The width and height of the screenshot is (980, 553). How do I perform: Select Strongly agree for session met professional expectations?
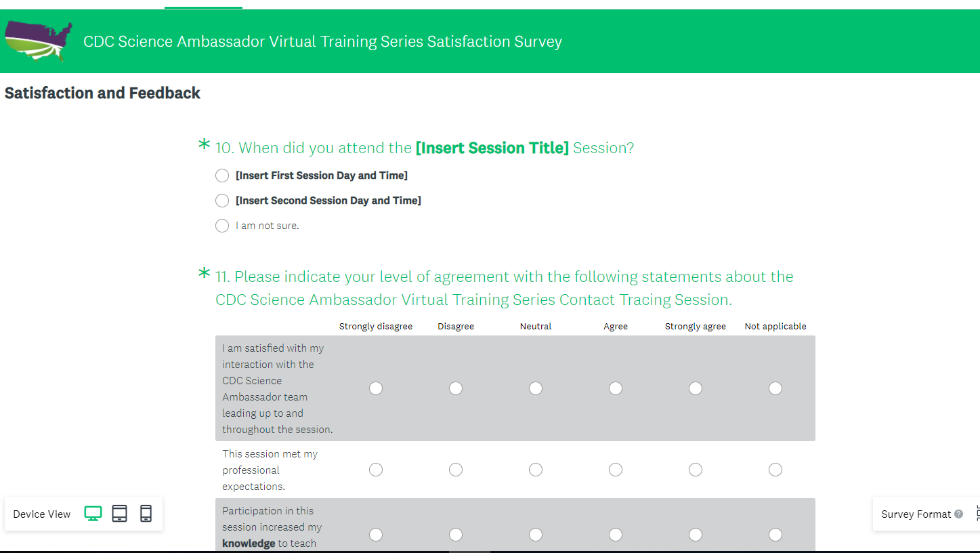click(x=696, y=470)
